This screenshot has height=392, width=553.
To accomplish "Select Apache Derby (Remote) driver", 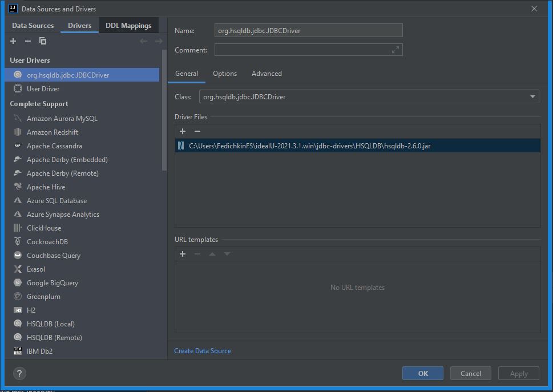I will coord(82,173).
